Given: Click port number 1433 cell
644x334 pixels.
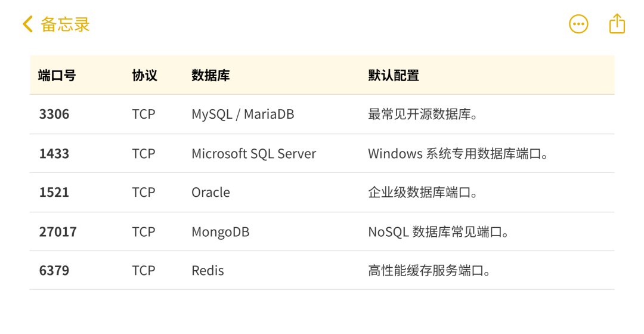Looking at the screenshot, I should point(54,154).
